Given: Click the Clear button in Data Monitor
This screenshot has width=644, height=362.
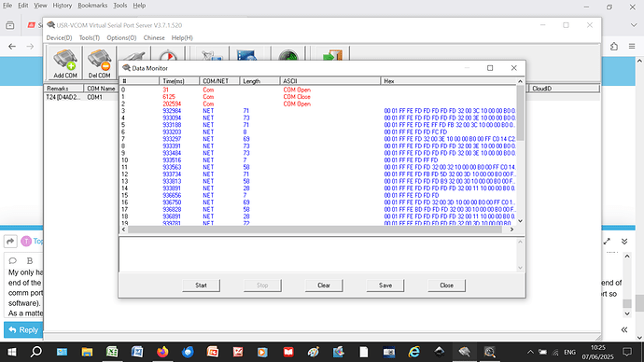Looking at the screenshot, I should [324, 285].
